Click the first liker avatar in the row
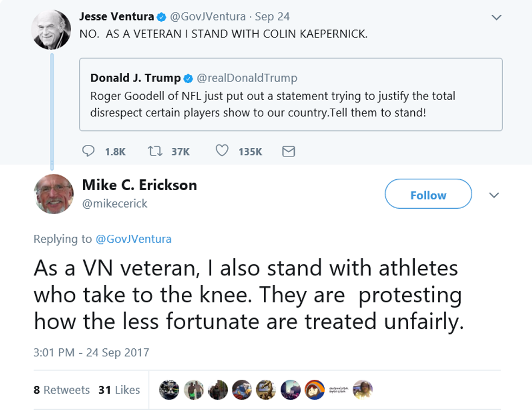This screenshot has width=532, height=413. pyautogui.click(x=169, y=390)
